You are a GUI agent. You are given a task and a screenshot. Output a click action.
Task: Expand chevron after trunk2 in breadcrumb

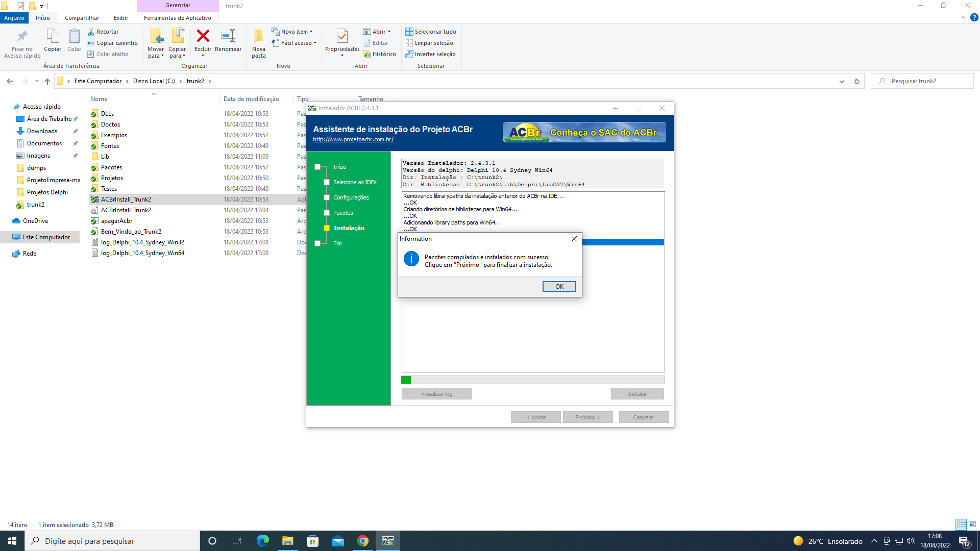[209, 81]
